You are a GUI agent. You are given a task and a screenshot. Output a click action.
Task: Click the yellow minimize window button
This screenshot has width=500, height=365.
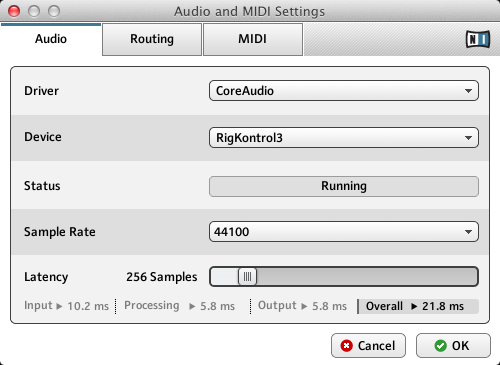(x=34, y=11)
